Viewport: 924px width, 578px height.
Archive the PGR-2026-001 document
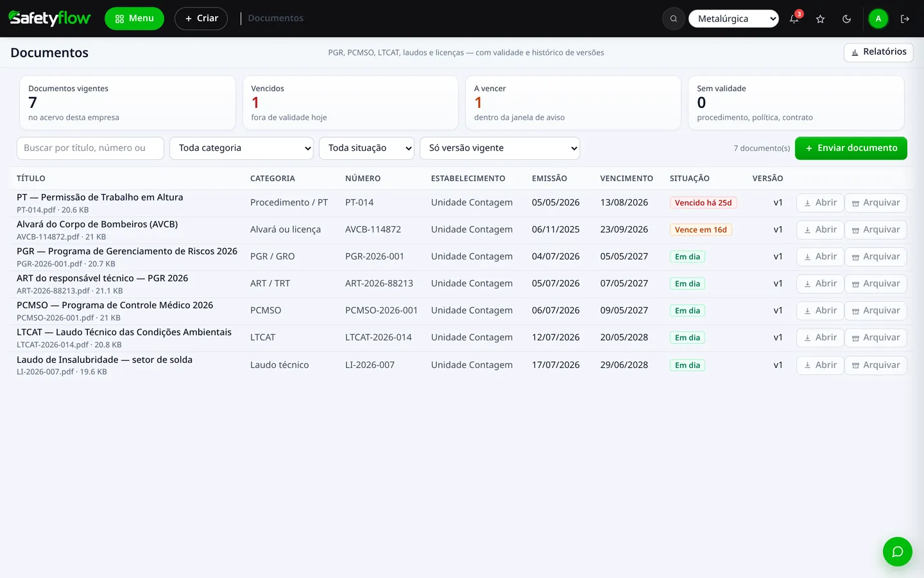tap(876, 257)
